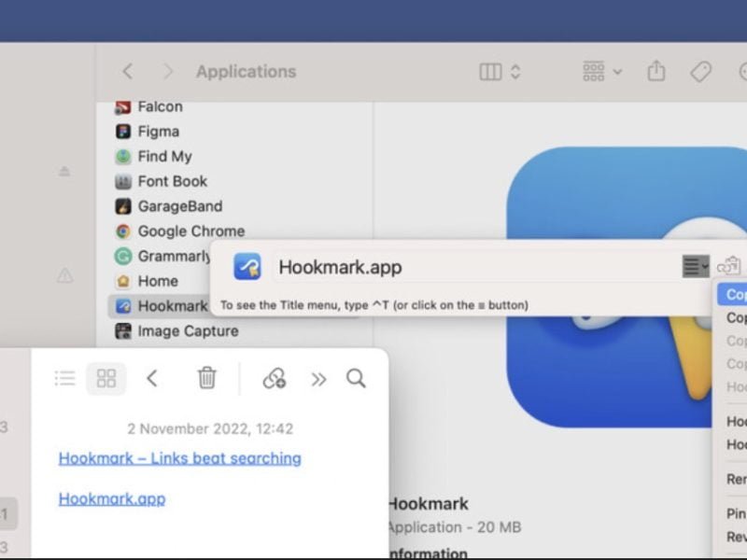Viewport: 747px width, 560px height.
Task: Click the Finder tags icon
Action: pos(700,72)
